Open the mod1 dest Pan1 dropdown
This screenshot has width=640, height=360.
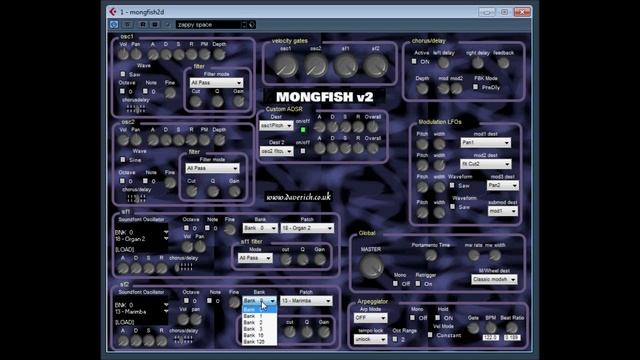(x=486, y=142)
